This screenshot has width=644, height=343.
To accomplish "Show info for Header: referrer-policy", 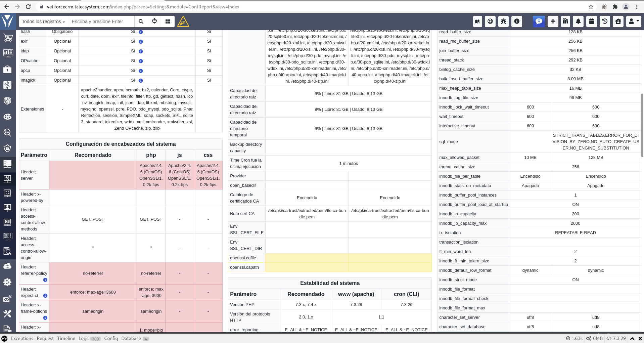I will coord(45,280).
